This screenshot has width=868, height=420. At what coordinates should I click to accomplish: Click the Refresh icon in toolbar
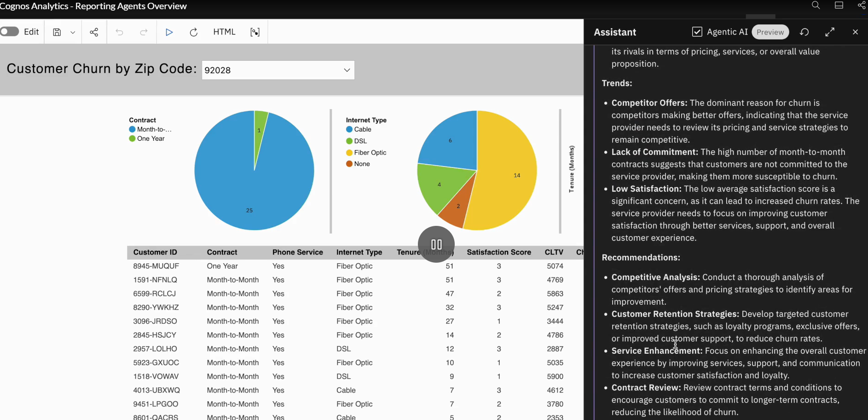[x=194, y=32]
